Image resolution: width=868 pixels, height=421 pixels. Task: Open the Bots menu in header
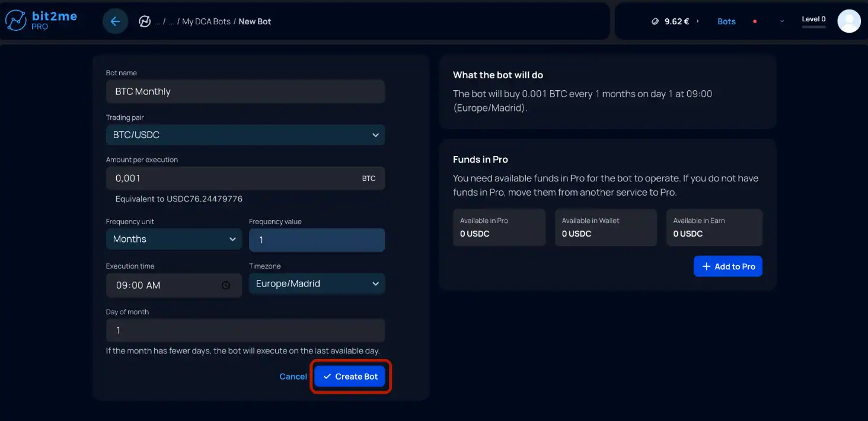click(726, 21)
